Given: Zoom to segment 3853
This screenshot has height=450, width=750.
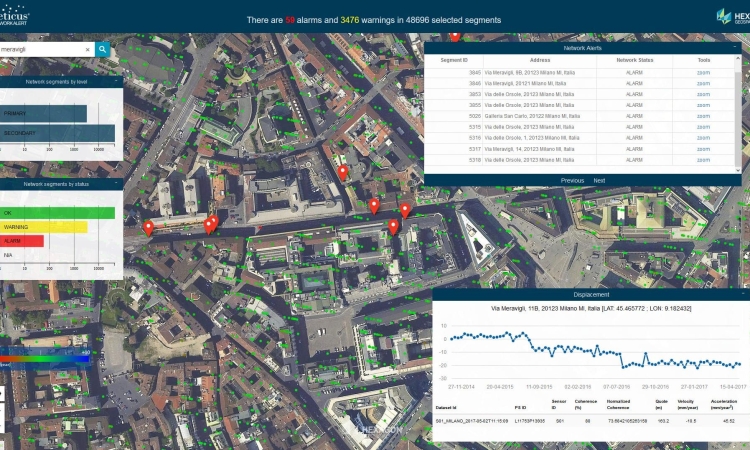Looking at the screenshot, I should (703, 94).
